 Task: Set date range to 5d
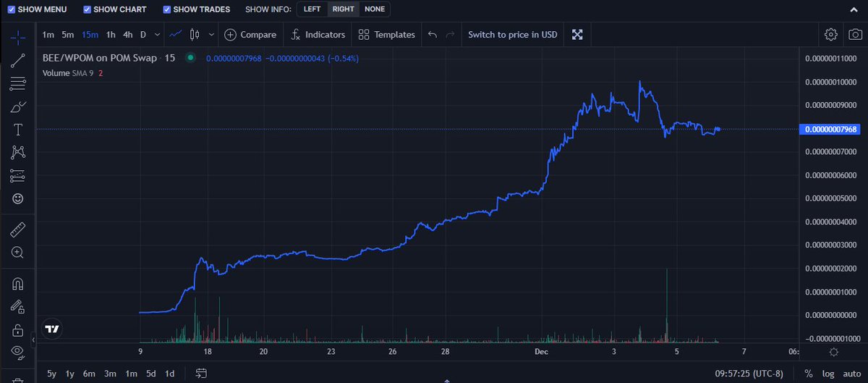[x=150, y=374]
